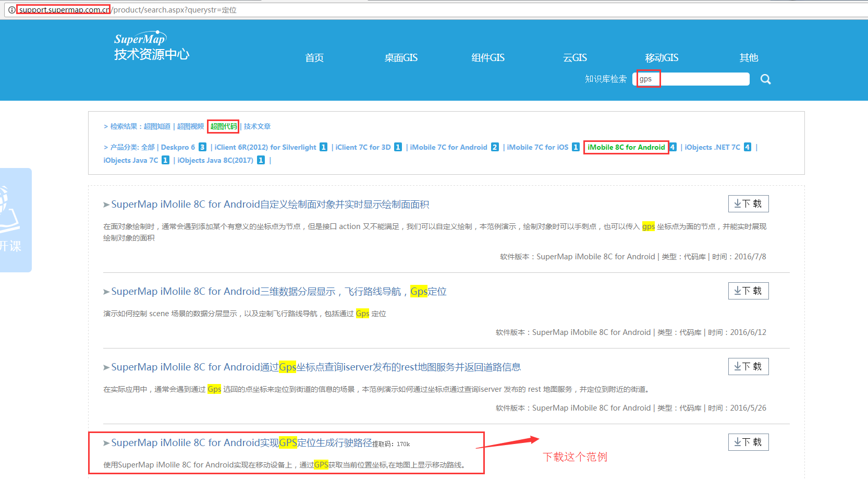Click the SuperMap logo
This screenshot has width=868, height=480.
tap(152, 46)
